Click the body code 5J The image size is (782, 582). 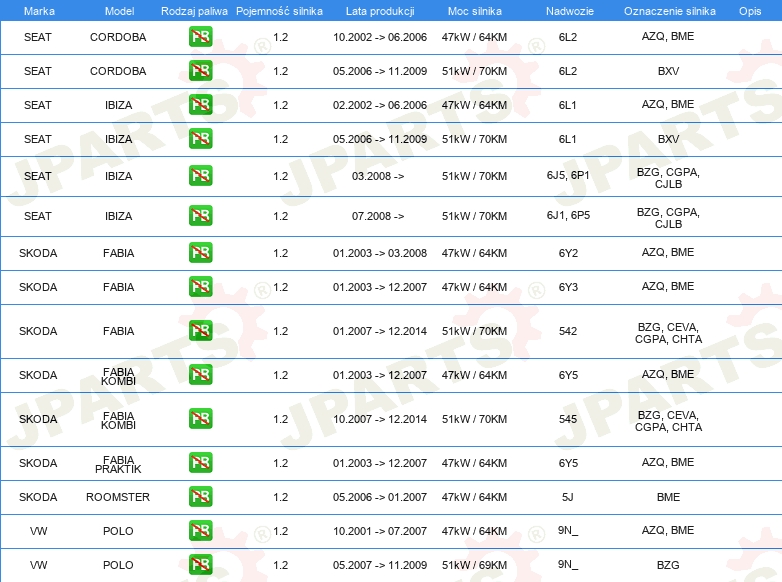(x=568, y=497)
